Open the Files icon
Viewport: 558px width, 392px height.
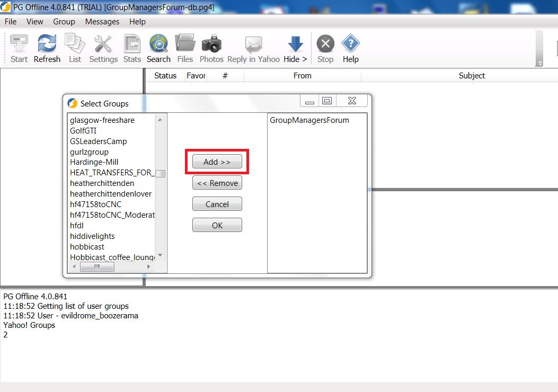(185, 48)
